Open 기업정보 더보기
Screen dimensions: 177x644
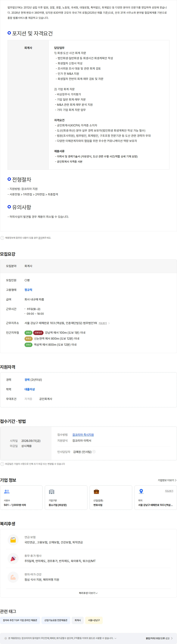pos(167,480)
